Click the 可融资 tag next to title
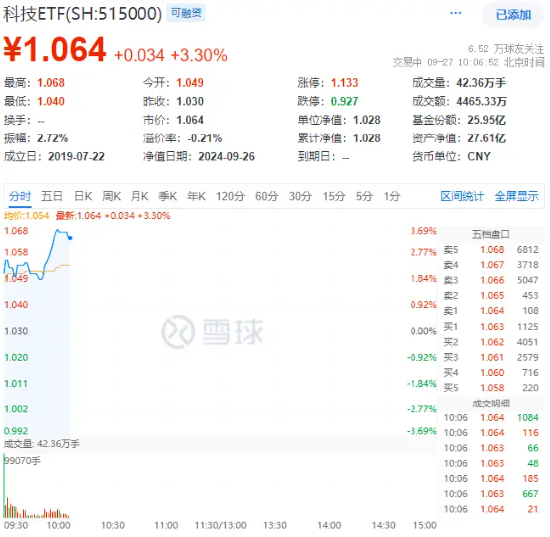550x537 pixels. (x=186, y=13)
